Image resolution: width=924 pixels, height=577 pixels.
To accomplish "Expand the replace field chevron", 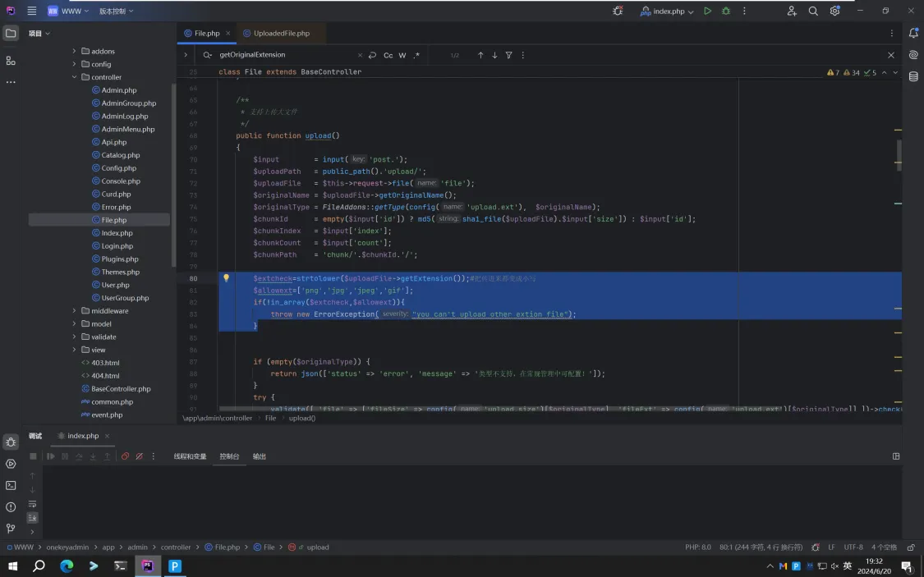I will point(186,55).
